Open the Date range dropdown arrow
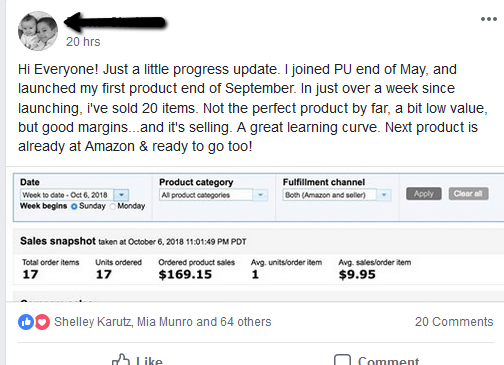This screenshot has height=365, width=504. pyautogui.click(x=121, y=195)
